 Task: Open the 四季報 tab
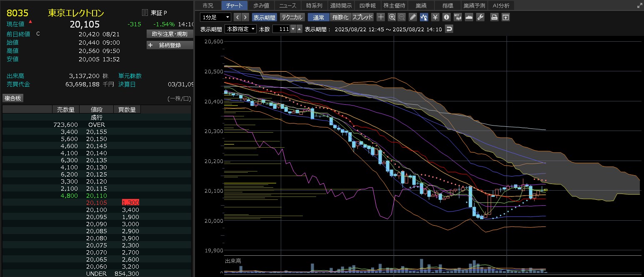[367, 5]
